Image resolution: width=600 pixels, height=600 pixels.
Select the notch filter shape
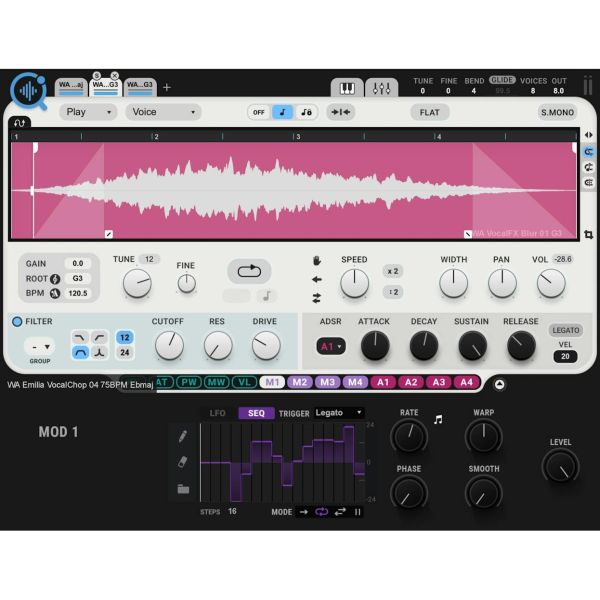[99, 352]
